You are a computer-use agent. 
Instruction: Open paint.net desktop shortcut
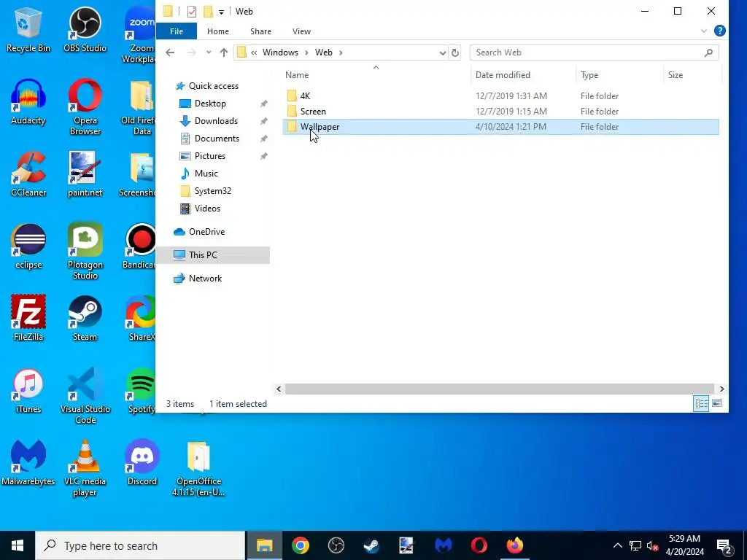85,175
